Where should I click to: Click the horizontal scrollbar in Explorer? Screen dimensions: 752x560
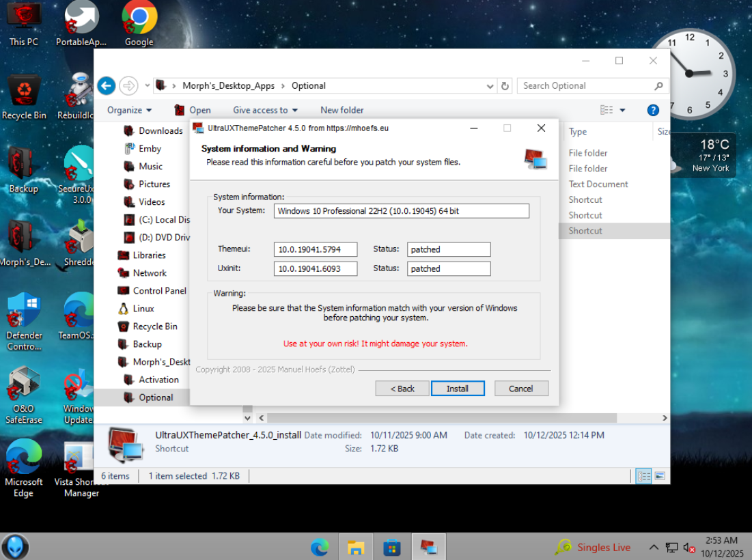(441, 417)
